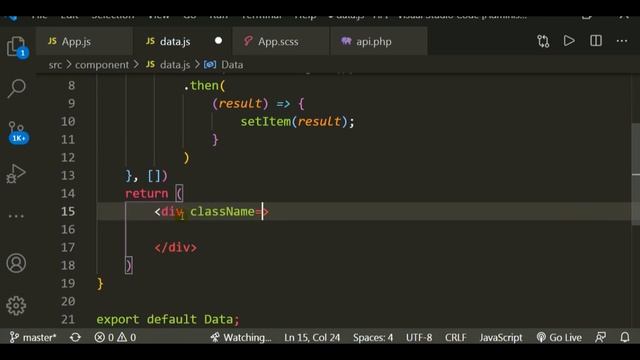
Task: Open notifications bell icon
Action: tap(625, 338)
